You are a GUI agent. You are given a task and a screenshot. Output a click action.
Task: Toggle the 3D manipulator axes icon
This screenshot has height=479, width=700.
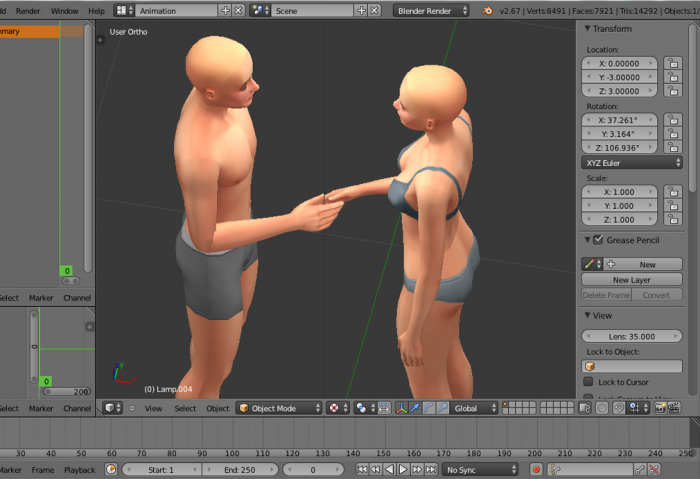click(401, 408)
